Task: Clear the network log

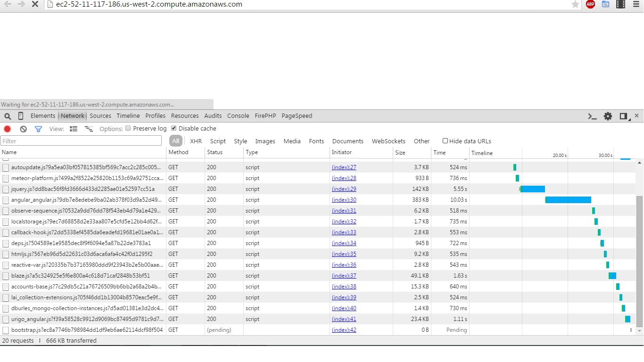Action: (23, 129)
